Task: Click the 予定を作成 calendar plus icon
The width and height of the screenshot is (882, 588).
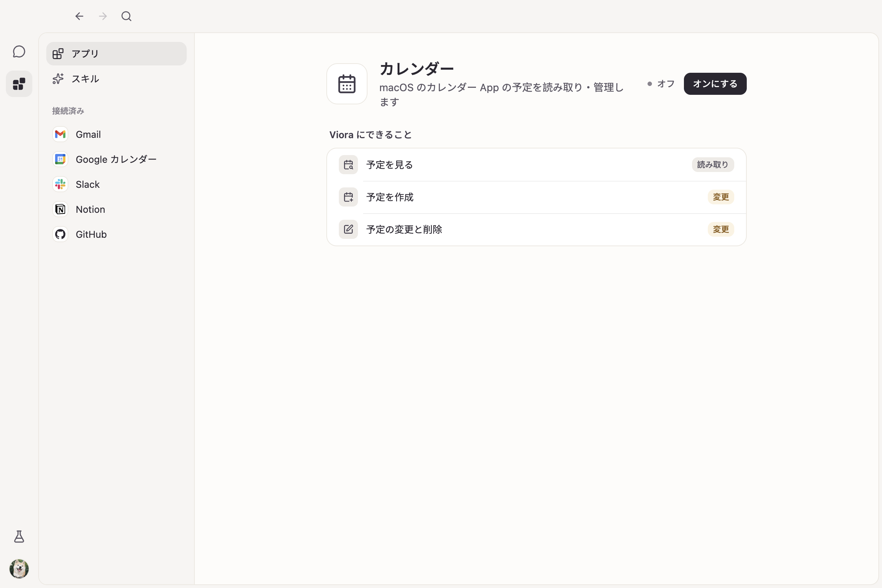Action: coord(348,197)
